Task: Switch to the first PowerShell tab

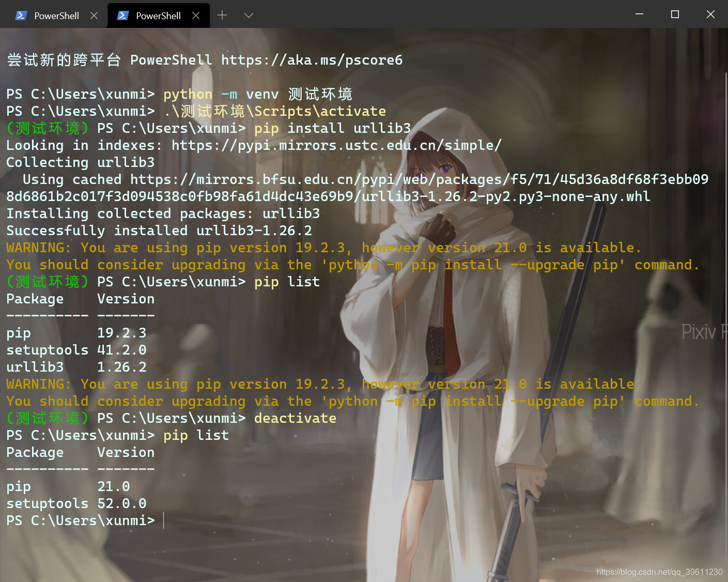Action: click(56, 16)
